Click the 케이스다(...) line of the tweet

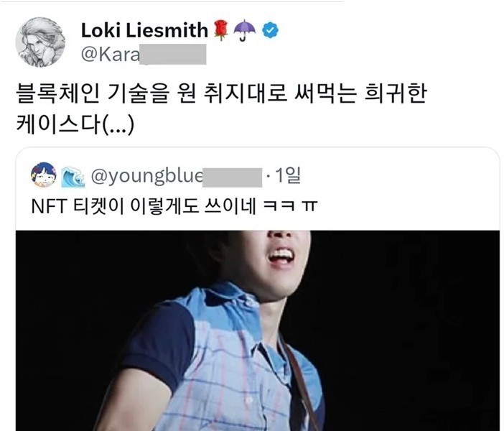pyautogui.click(x=75, y=124)
